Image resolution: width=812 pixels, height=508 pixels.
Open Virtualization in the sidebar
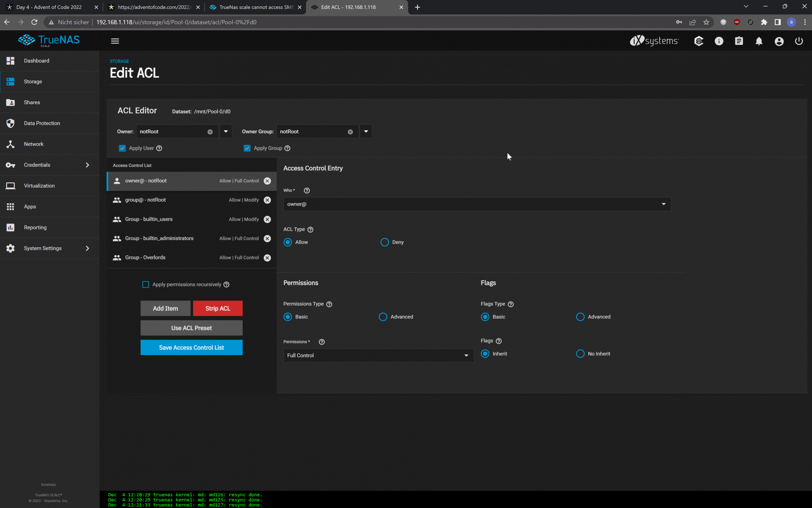click(x=50, y=186)
